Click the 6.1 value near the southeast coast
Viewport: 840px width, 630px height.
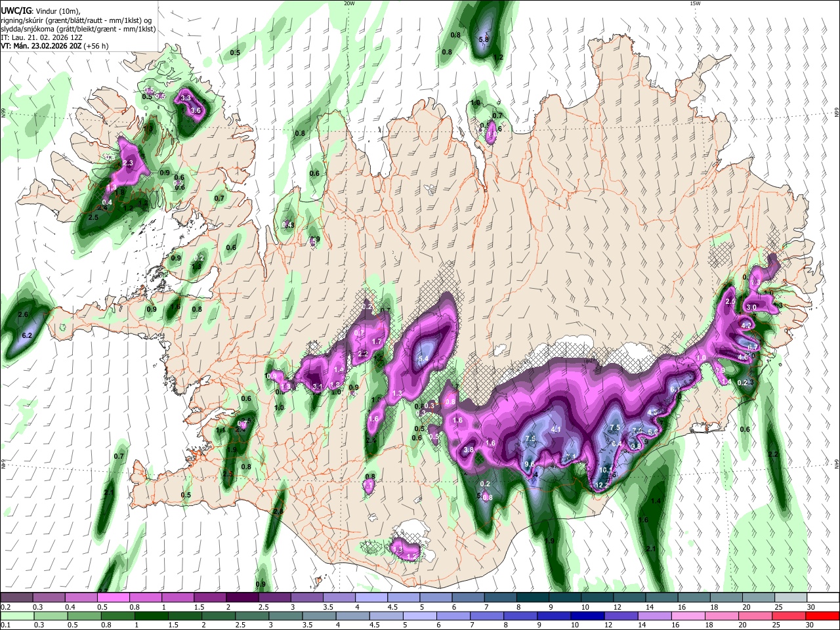point(675,389)
